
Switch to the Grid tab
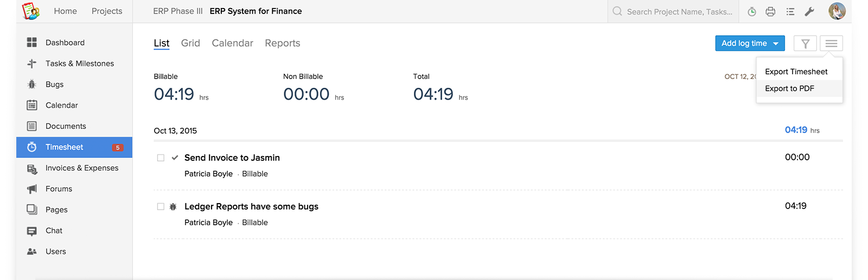coord(190,43)
